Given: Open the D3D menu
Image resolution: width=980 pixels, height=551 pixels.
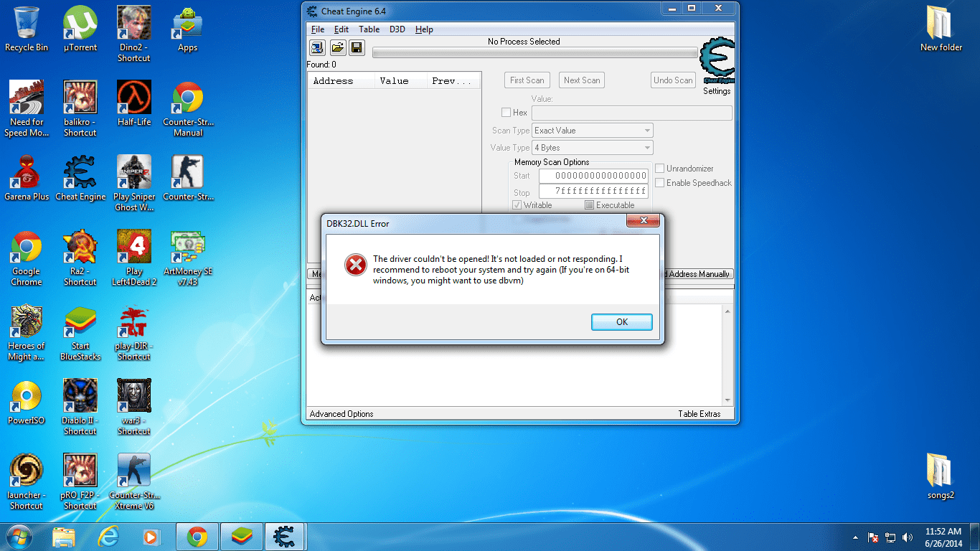Looking at the screenshot, I should [397, 29].
